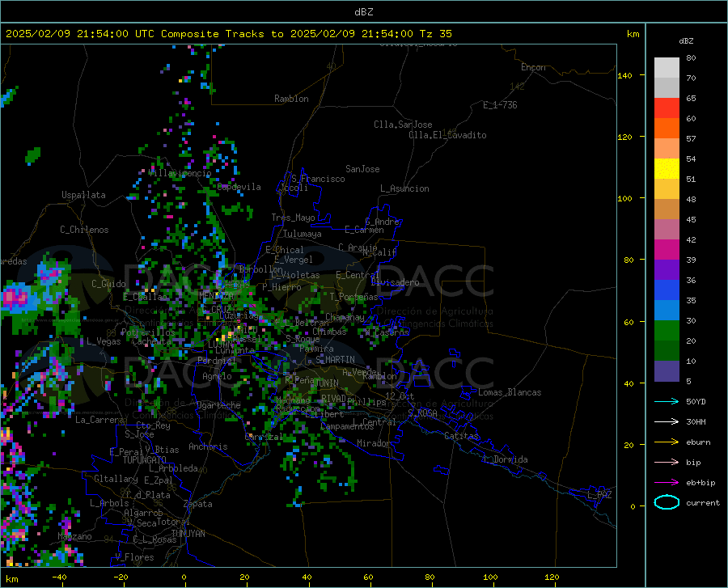The height and width of the screenshot is (588, 728).
Task: Select the La_Carrera map label
Action: (x=99, y=420)
